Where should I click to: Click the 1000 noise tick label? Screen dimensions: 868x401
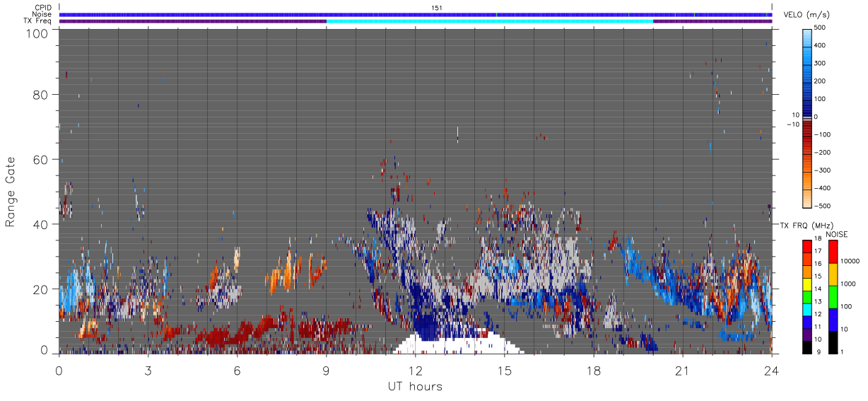click(849, 285)
